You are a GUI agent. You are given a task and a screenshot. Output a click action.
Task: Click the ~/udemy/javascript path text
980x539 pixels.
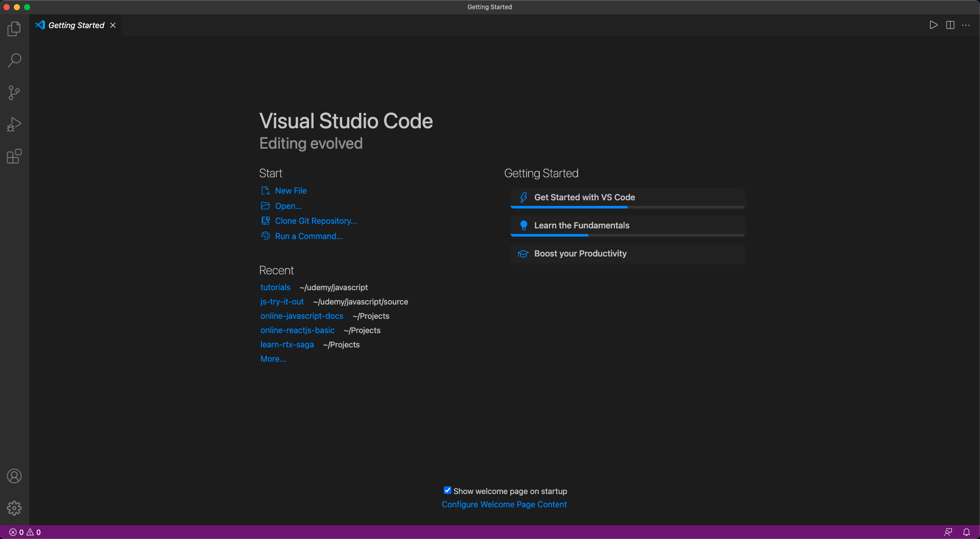tap(333, 287)
